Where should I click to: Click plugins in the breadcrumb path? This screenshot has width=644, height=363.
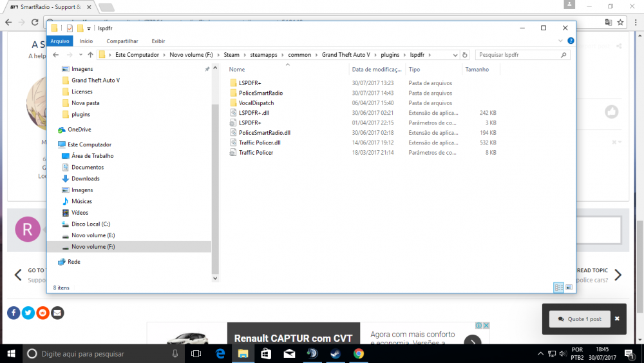(x=390, y=55)
